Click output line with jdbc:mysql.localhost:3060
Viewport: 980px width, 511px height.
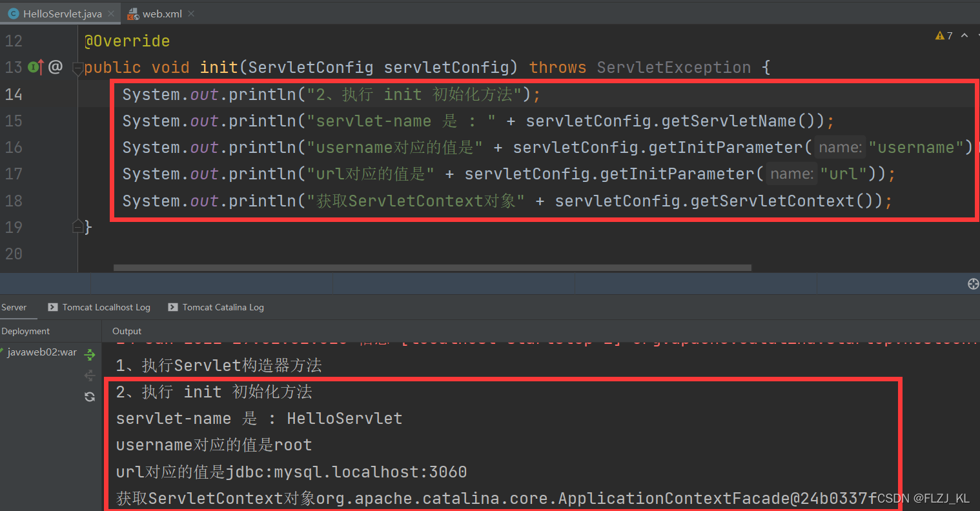coord(291,472)
